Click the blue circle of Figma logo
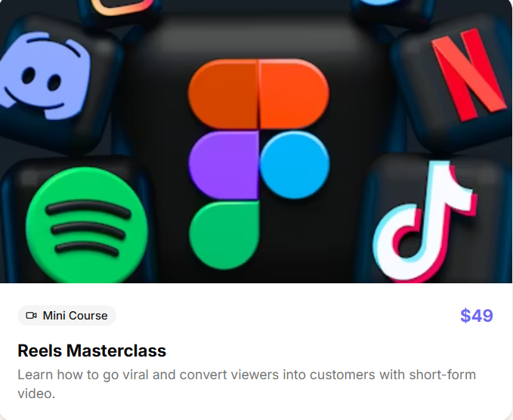 295,165
